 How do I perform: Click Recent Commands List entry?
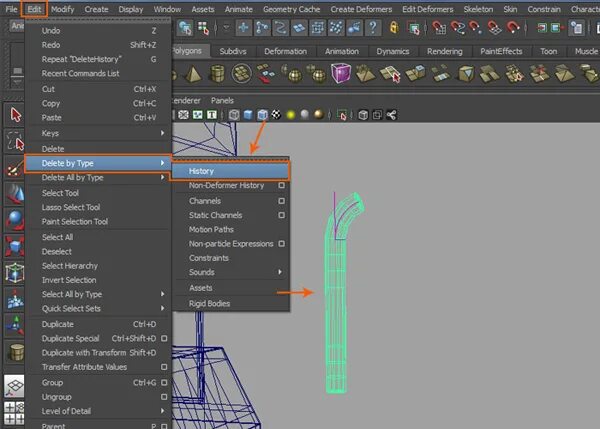coord(99,73)
